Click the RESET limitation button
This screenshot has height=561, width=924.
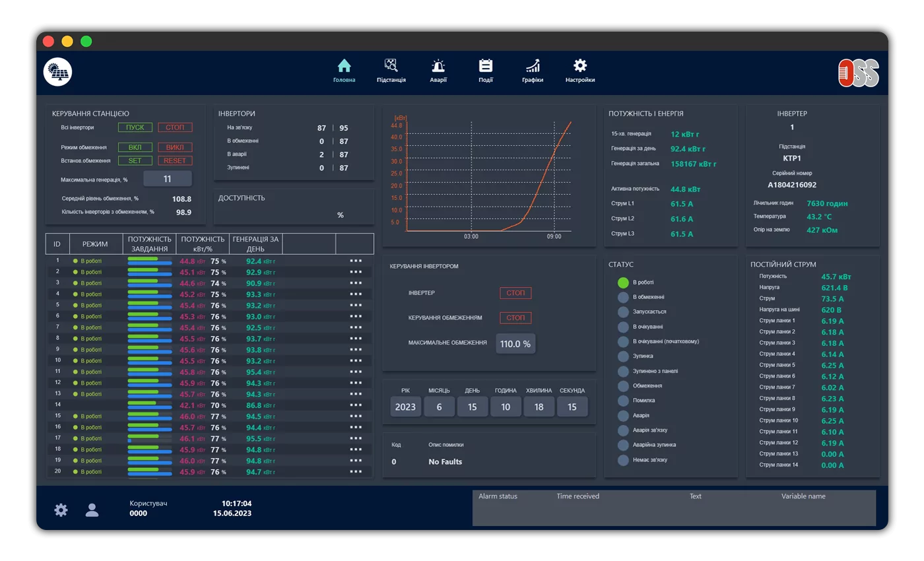click(x=175, y=160)
